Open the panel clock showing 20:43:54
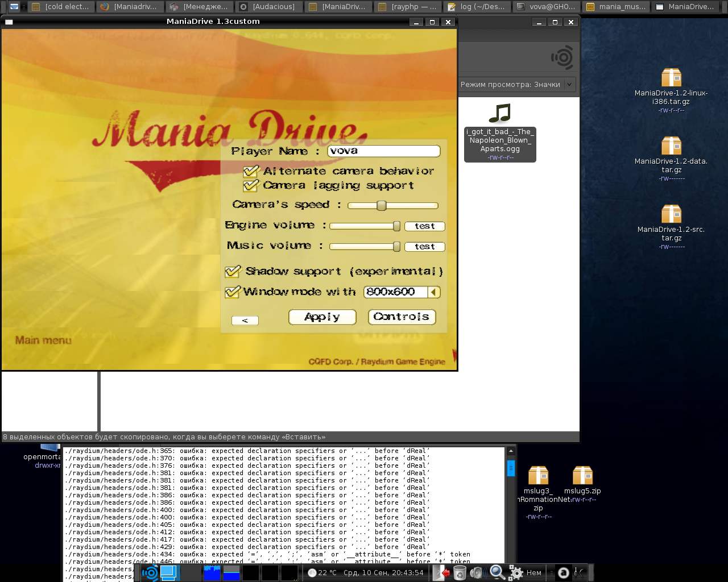 click(384, 572)
